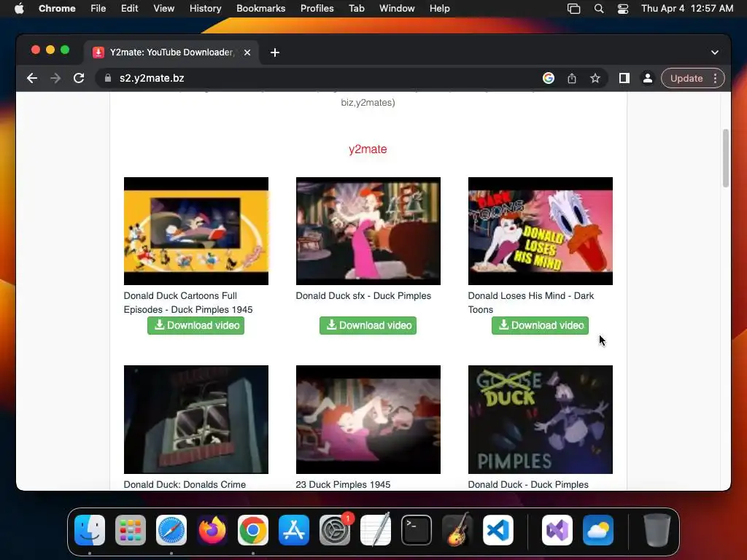747x560 pixels.
Task: Open 23 Duck Pimples 1945 thumbnail
Action: [368, 419]
